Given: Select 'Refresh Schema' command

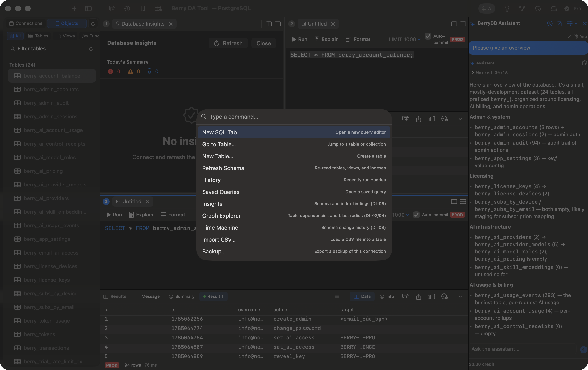Looking at the screenshot, I should (x=294, y=168).
